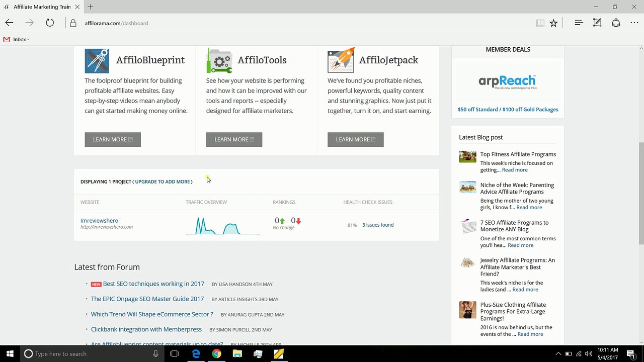Open the Imreviewshero project
The width and height of the screenshot is (644, 362).
point(99,221)
